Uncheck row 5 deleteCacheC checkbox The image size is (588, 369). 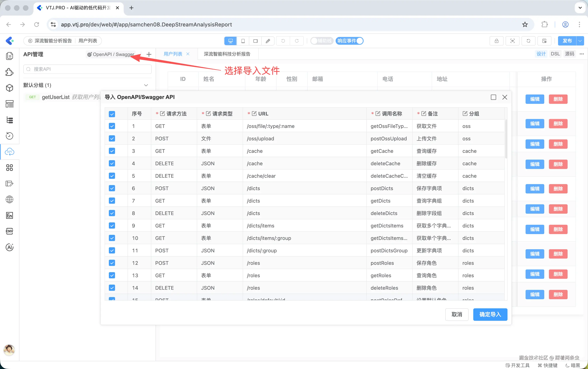[x=112, y=176]
